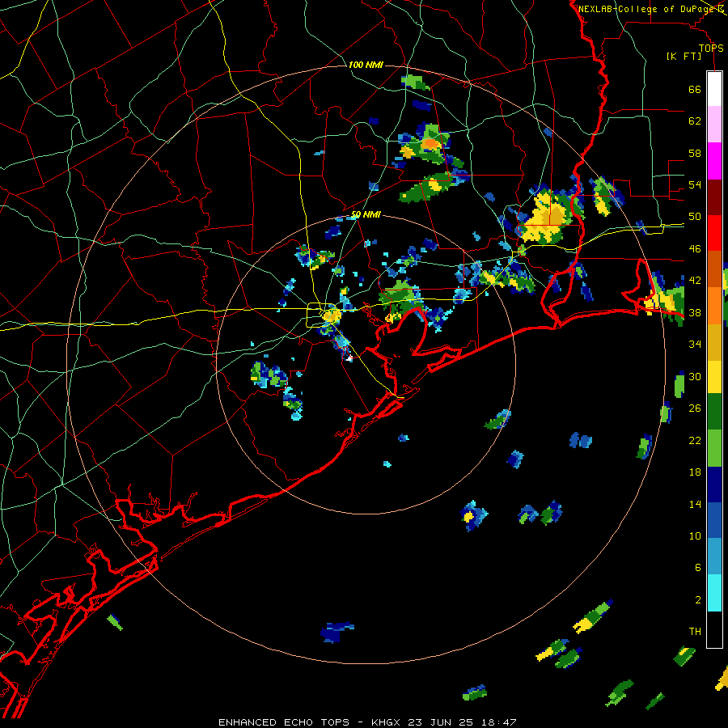Select the black TH swatch at the scale bottom
This screenshot has height=728, width=728.
[x=714, y=629]
